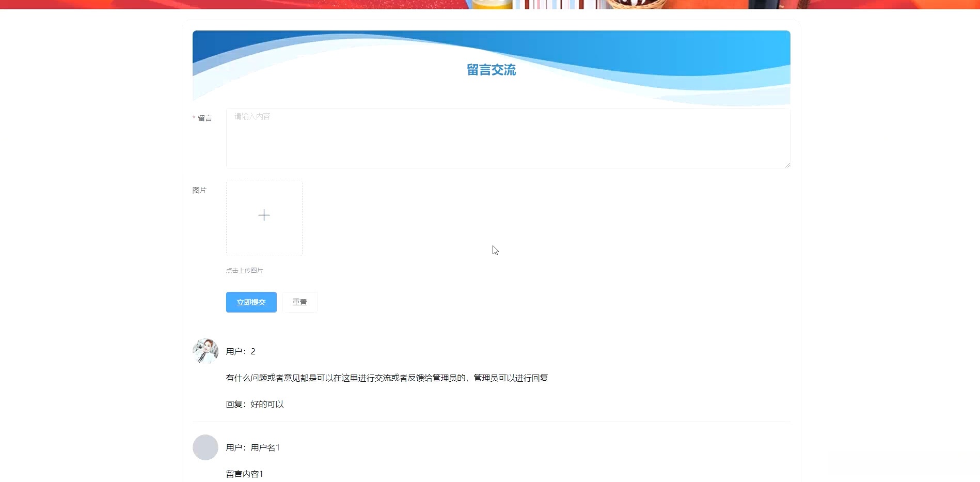This screenshot has height=482, width=980.
Task: Click the gray avatar of 用户名1
Action: pos(205,447)
